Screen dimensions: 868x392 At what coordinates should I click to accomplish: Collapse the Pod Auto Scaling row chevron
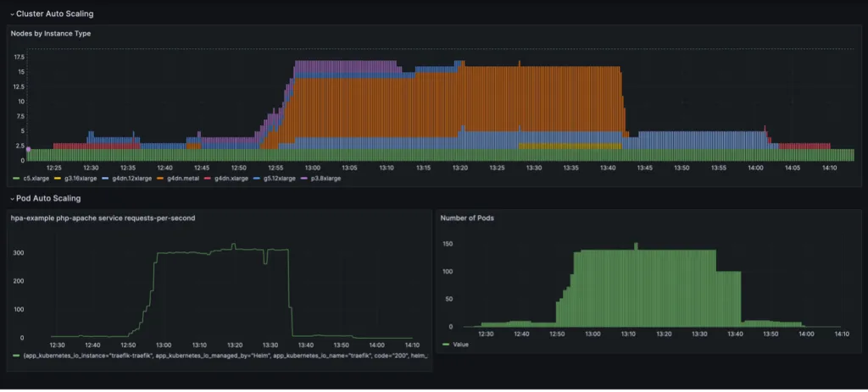pos(12,198)
